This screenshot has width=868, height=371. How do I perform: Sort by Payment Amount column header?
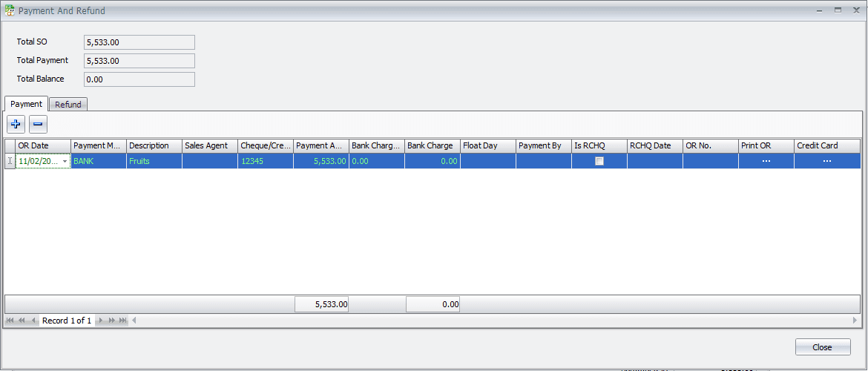point(320,145)
